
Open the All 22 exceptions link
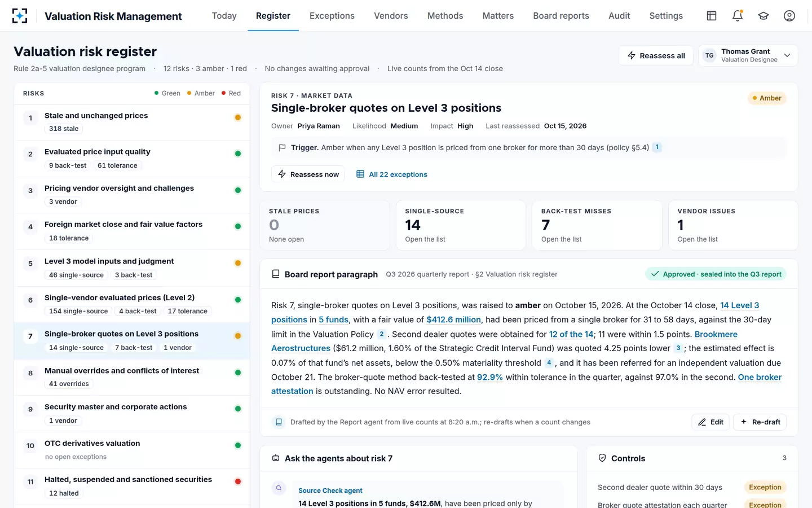click(392, 174)
